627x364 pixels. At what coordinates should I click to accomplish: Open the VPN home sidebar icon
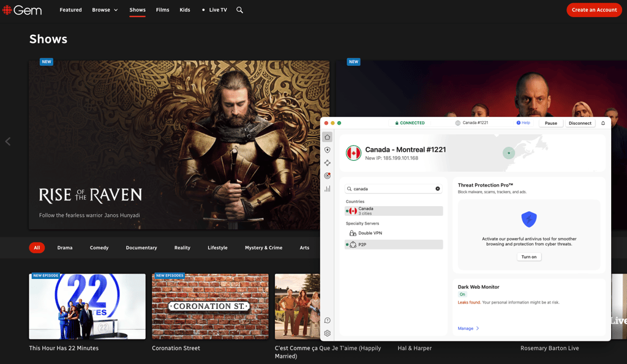(327, 137)
